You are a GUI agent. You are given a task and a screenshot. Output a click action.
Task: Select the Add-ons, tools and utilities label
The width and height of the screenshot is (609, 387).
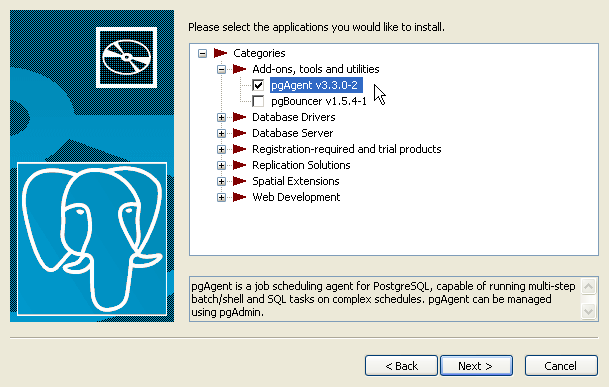(x=316, y=69)
